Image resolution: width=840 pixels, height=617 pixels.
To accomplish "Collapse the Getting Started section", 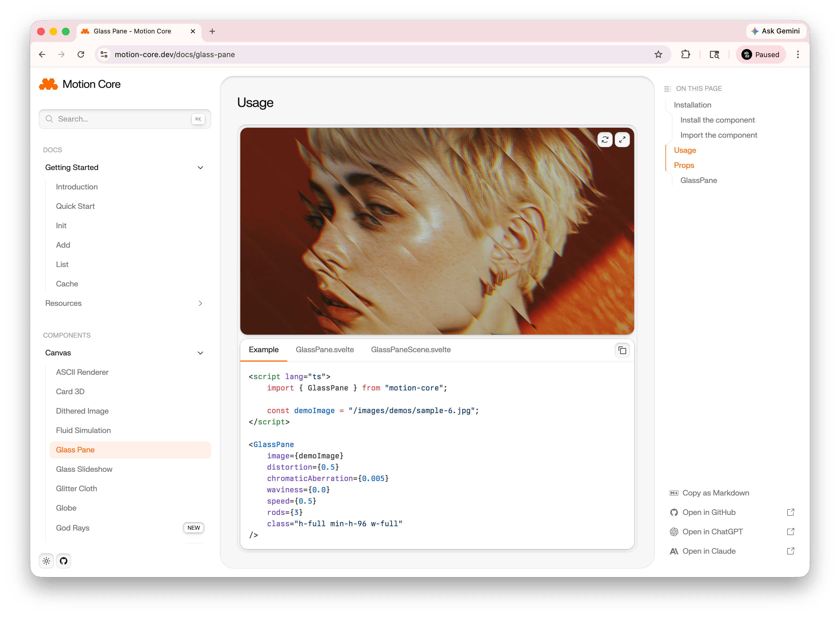I will coord(200,167).
